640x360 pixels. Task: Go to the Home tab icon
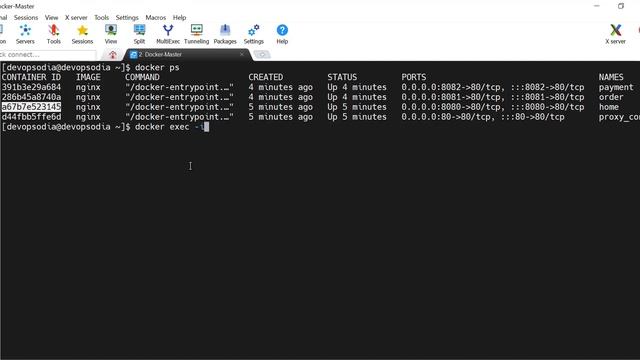[113, 54]
